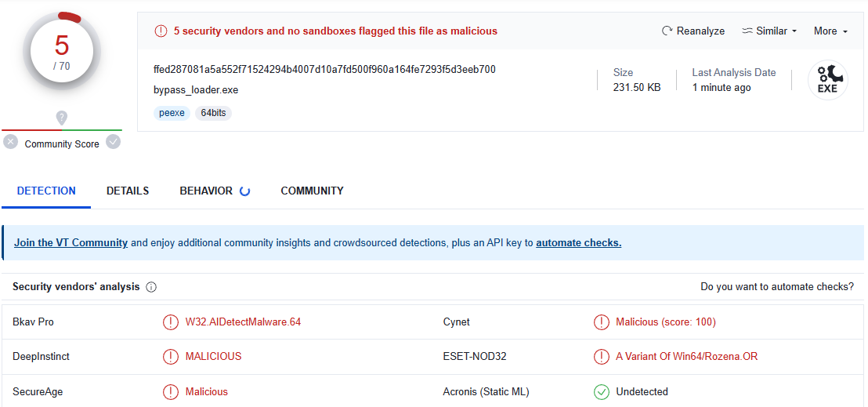This screenshot has height=407, width=868.
Task: Click the info icon beside Security vendors' analysis
Action: 151,287
